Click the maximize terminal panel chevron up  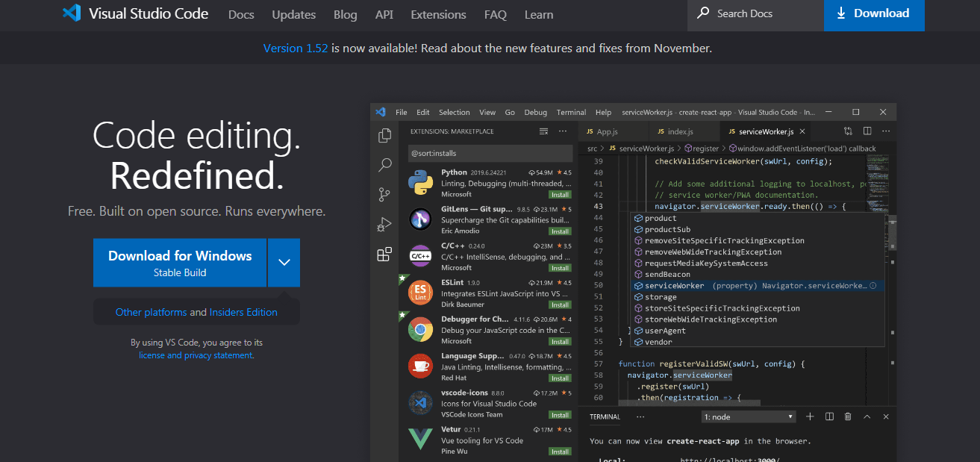[867, 416]
